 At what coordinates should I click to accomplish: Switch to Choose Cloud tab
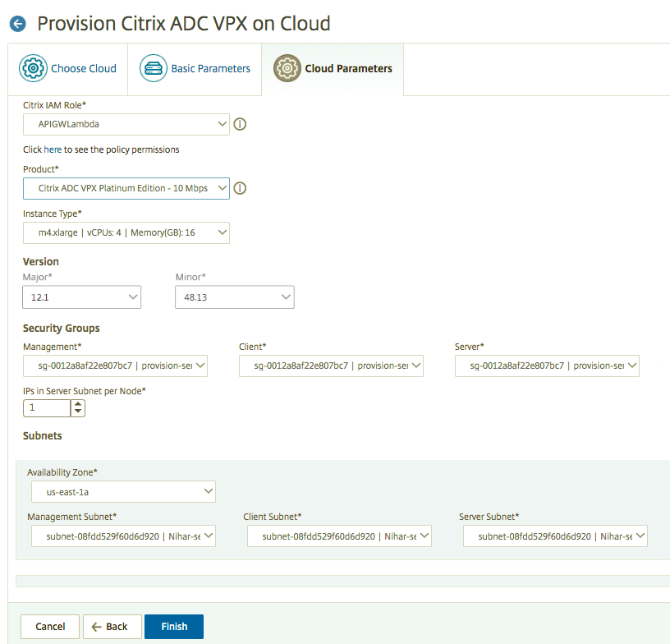point(68,69)
